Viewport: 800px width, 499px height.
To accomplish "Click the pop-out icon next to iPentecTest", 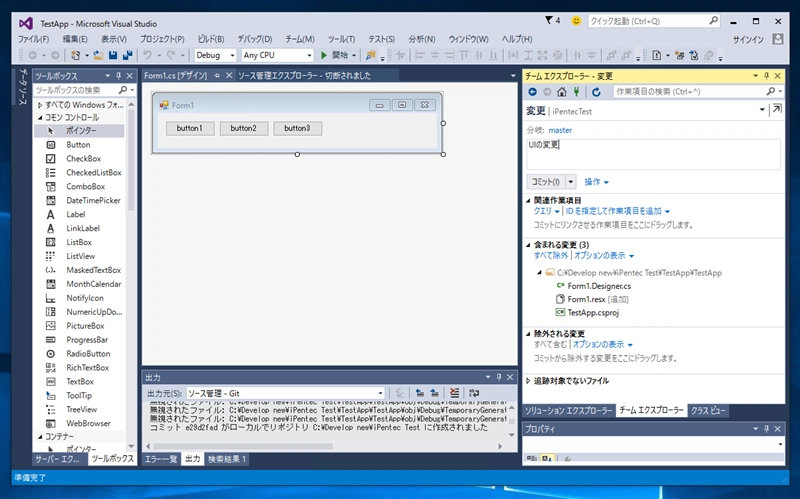I will [777, 109].
